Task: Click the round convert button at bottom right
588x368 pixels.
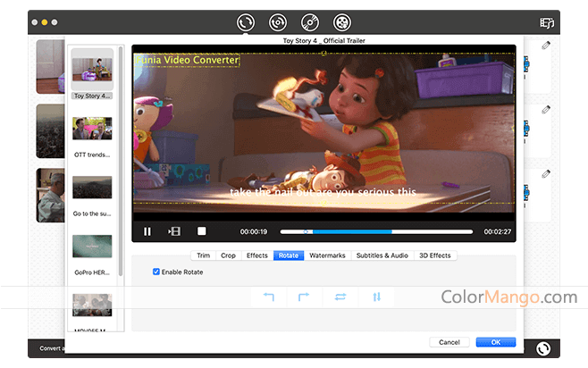Action: [543, 348]
